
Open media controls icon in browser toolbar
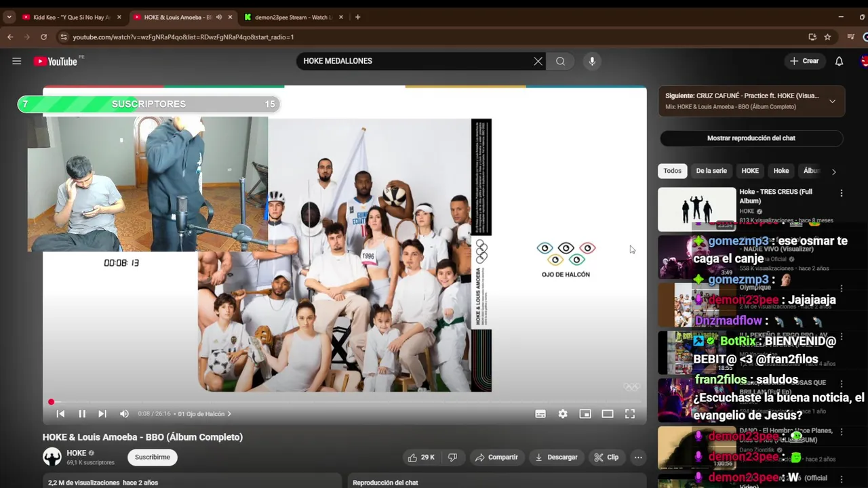click(x=851, y=37)
